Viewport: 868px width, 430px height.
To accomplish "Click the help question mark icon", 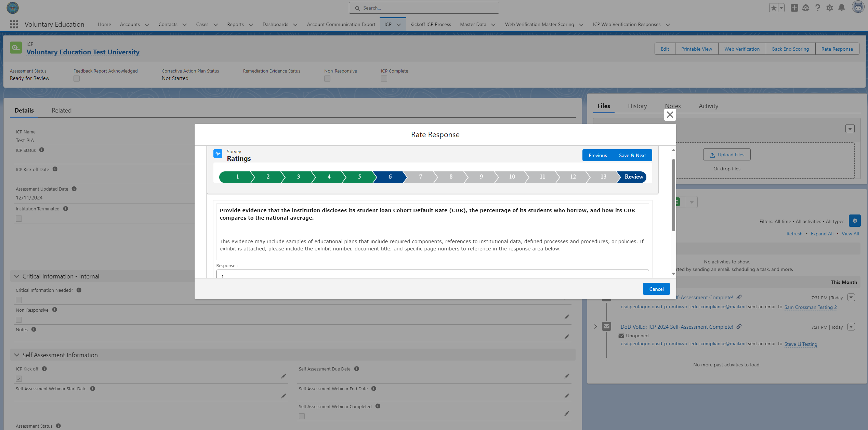I will pos(818,8).
